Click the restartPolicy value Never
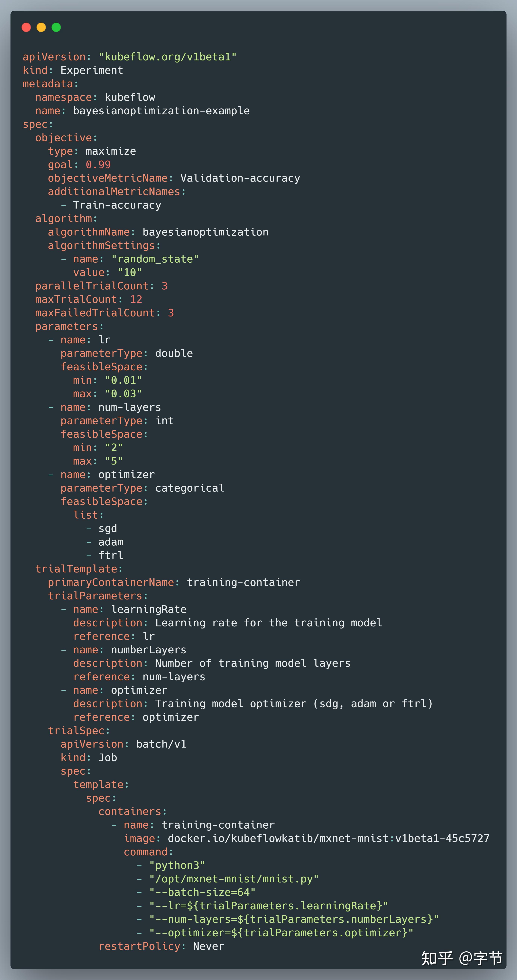The image size is (517, 980). 209,946
